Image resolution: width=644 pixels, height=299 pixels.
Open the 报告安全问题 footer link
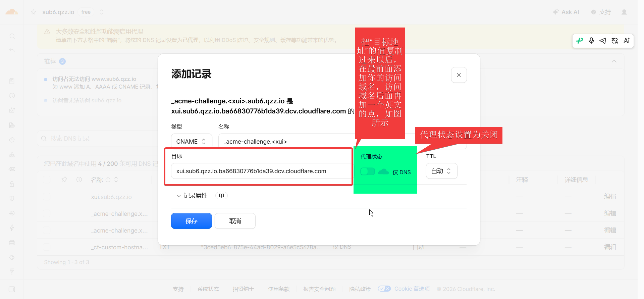pyautogui.click(x=319, y=289)
